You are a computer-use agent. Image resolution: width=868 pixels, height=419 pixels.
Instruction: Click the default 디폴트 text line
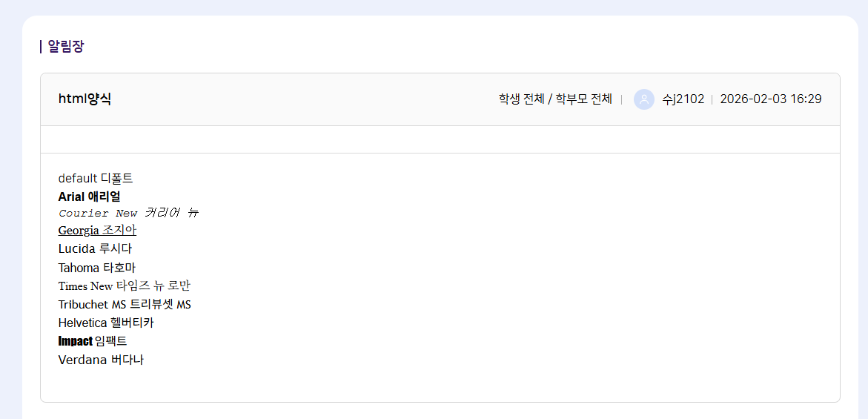pyautogui.click(x=96, y=178)
